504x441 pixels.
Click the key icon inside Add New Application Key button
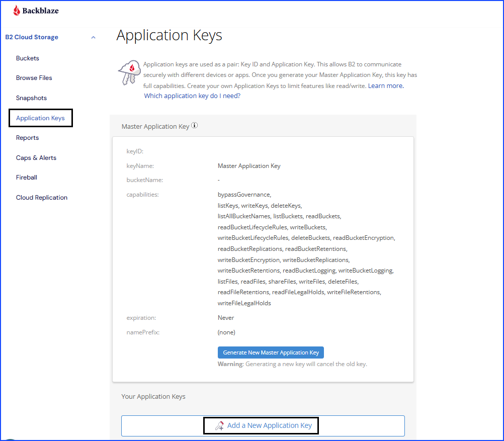click(219, 425)
